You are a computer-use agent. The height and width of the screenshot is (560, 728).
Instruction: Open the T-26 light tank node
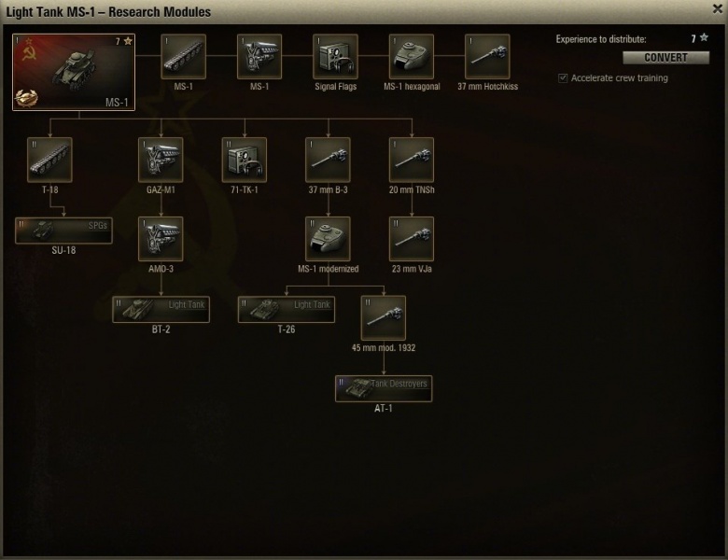coord(286,309)
